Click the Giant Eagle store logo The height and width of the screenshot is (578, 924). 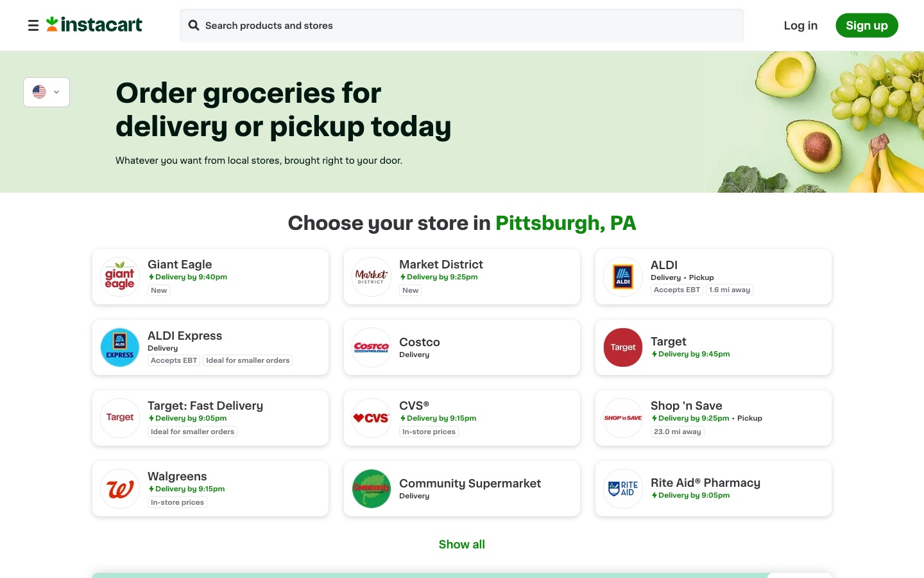coord(120,277)
